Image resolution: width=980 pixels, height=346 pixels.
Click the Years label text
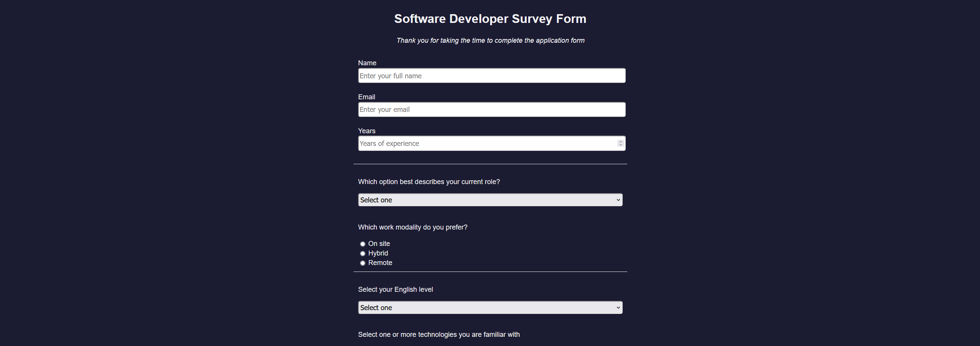366,131
